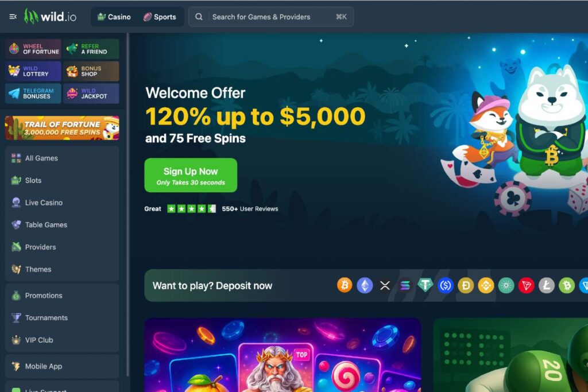The image size is (588, 392).
Task: Click the sidebar vertical scrollbar
Action: (x=128, y=204)
